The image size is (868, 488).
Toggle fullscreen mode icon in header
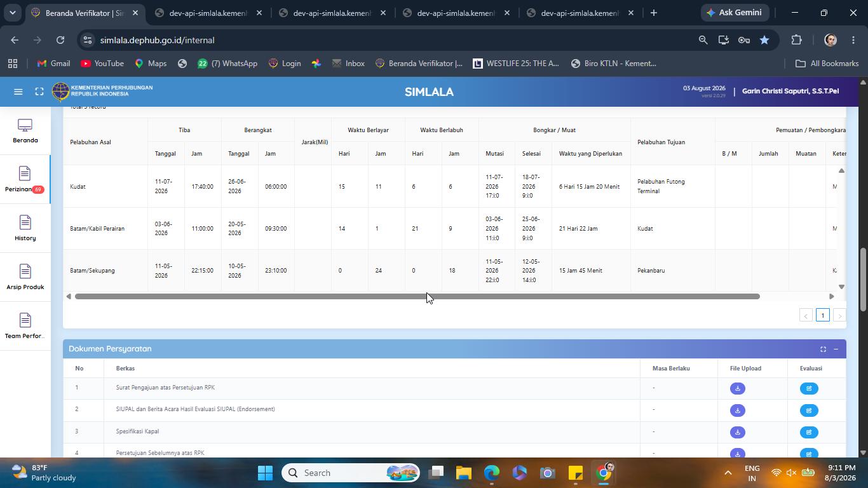pyautogui.click(x=39, y=91)
